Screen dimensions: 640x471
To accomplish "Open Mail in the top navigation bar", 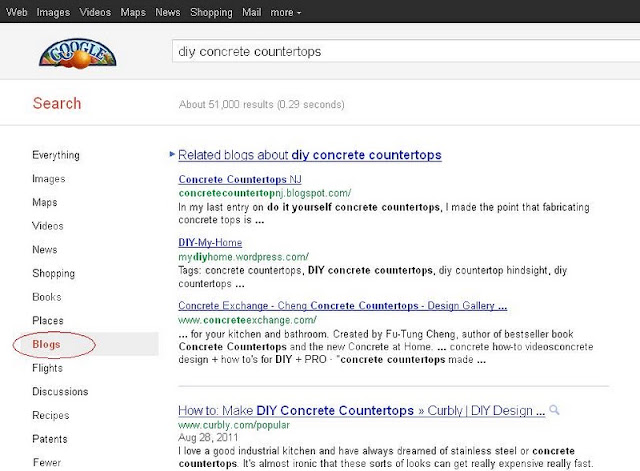I will (x=251, y=12).
